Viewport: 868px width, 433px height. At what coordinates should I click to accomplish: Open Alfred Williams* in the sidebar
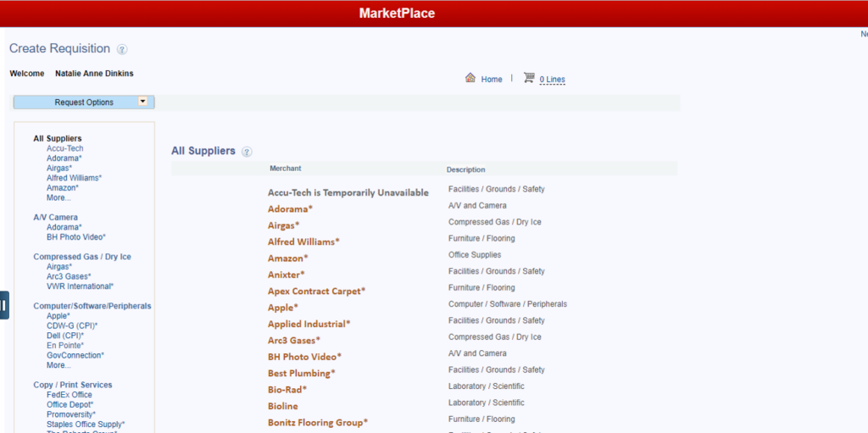coord(75,178)
